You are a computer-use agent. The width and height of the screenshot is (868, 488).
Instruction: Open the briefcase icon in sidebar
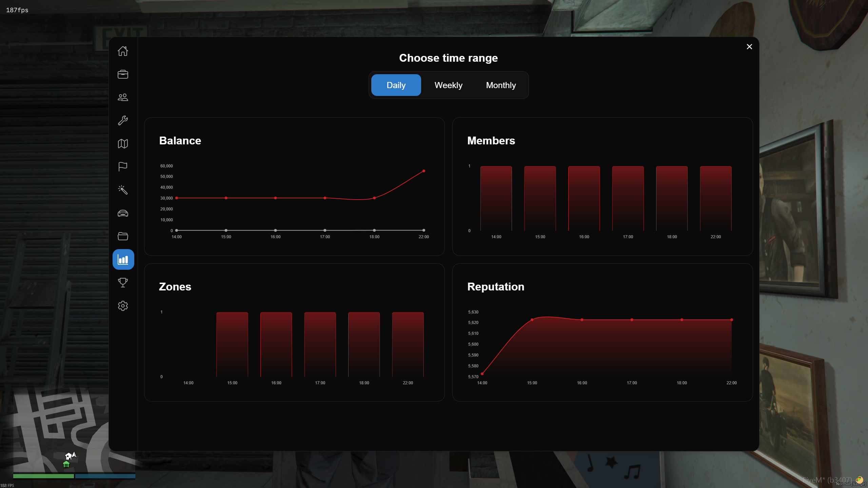[x=123, y=74]
